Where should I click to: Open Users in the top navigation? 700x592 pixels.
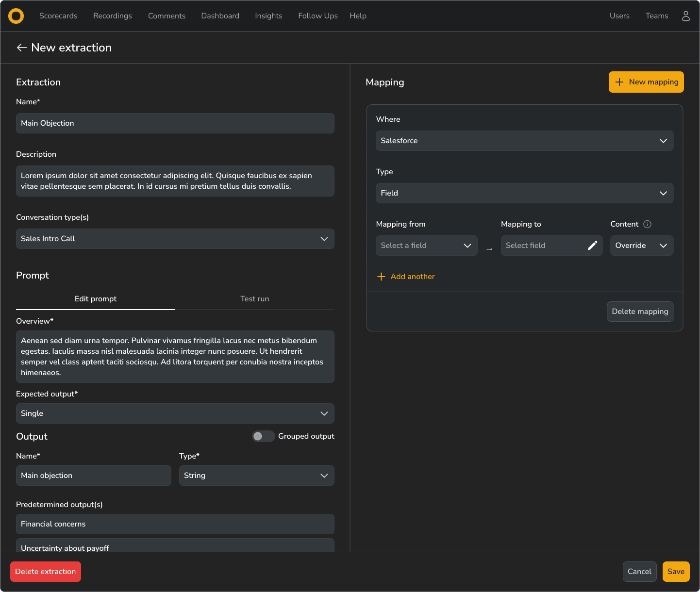[619, 16]
